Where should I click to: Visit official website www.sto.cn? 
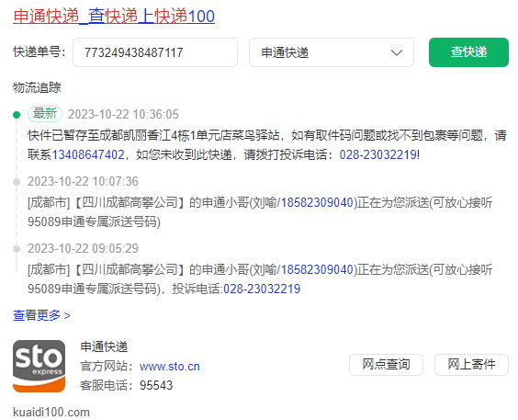[170, 367]
